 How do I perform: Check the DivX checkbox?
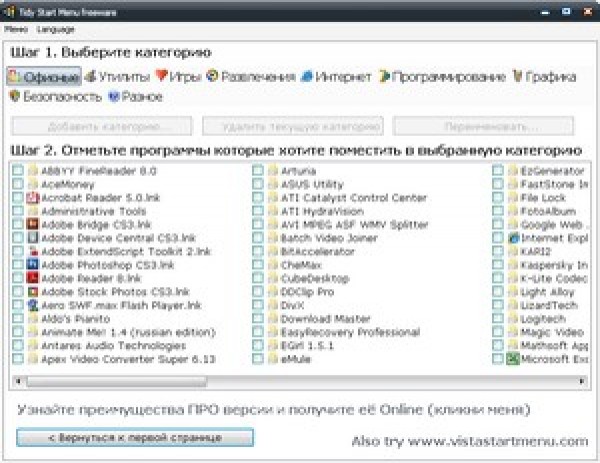tap(258, 305)
